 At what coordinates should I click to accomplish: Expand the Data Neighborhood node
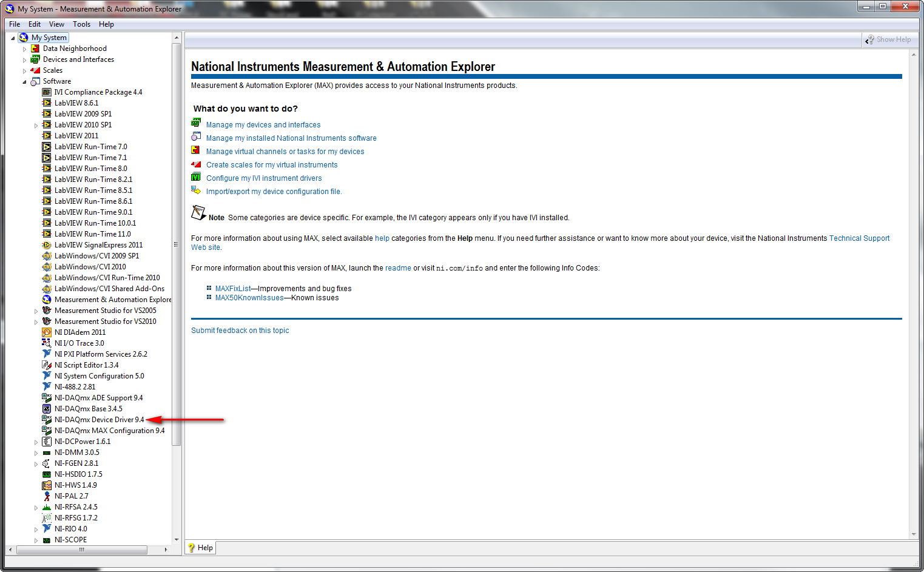(24, 49)
